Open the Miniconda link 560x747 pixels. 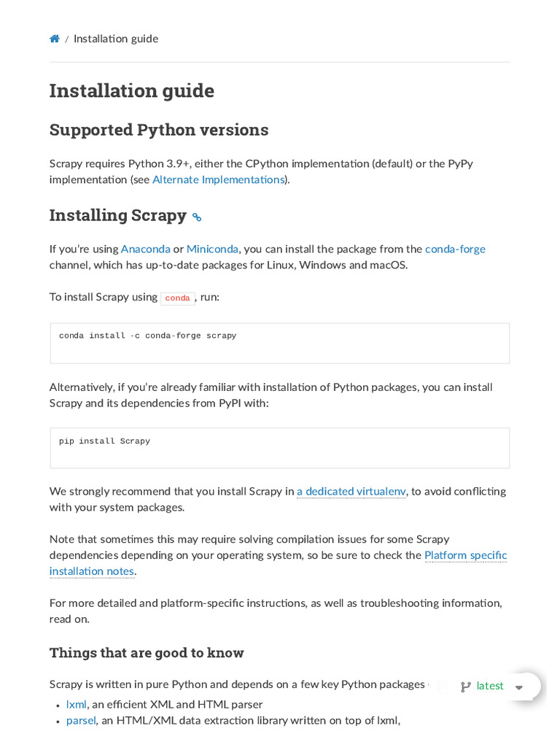click(212, 249)
